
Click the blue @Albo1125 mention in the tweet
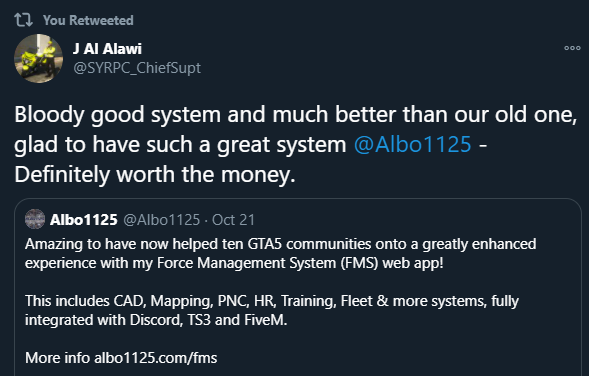point(412,144)
